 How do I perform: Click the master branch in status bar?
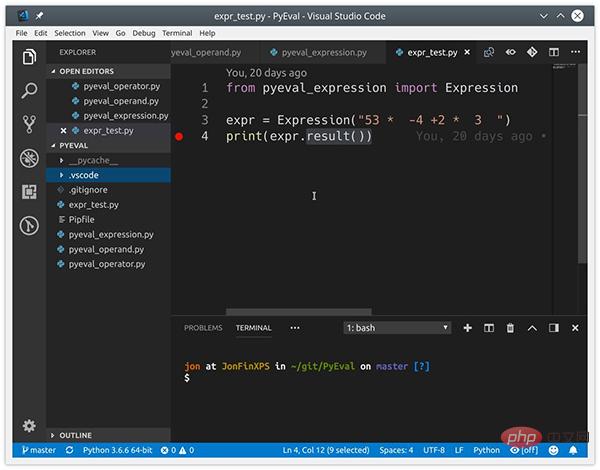39,450
